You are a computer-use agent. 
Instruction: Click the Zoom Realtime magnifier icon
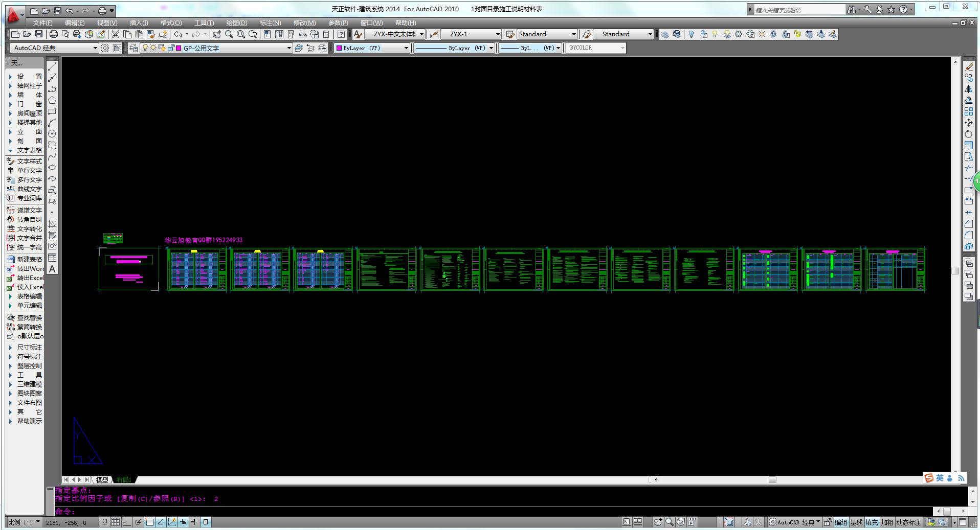229,34
